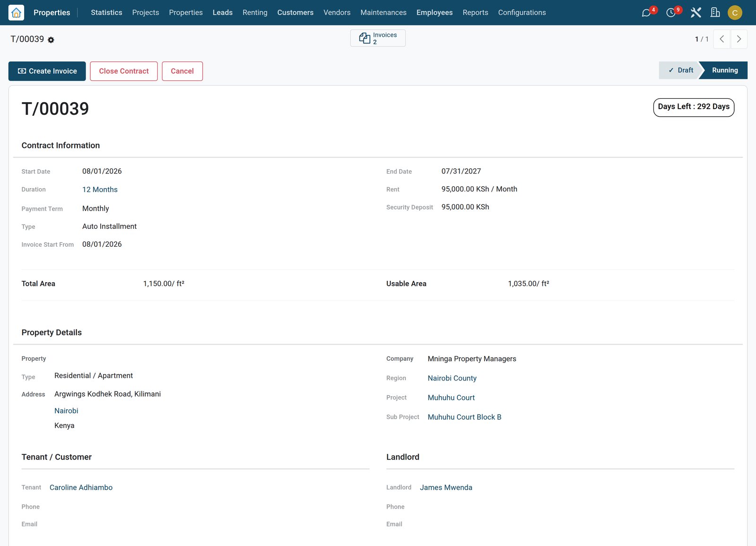The width and height of the screenshot is (756, 546).
Task: Open the Invoices smart button
Action: coord(378,38)
